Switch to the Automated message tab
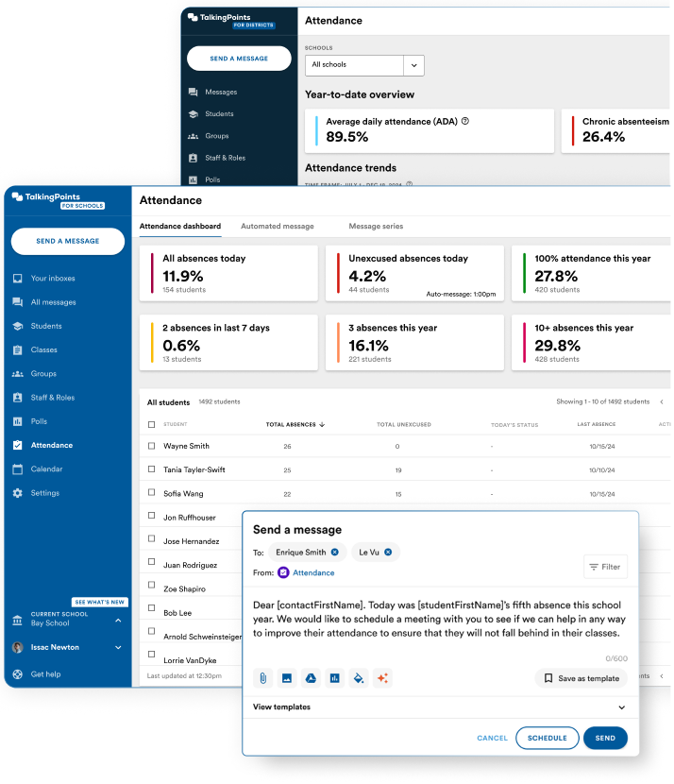Viewport: 674px width, 784px height. 277,227
